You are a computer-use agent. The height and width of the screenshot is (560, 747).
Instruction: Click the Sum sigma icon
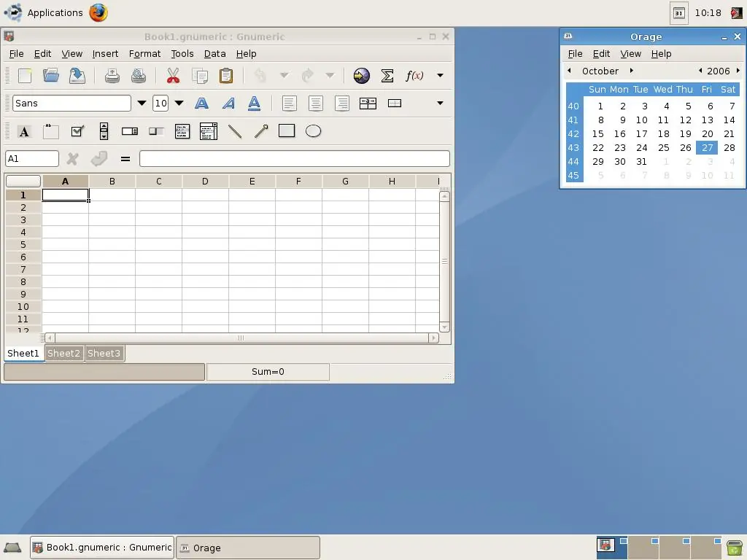(387, 76)
